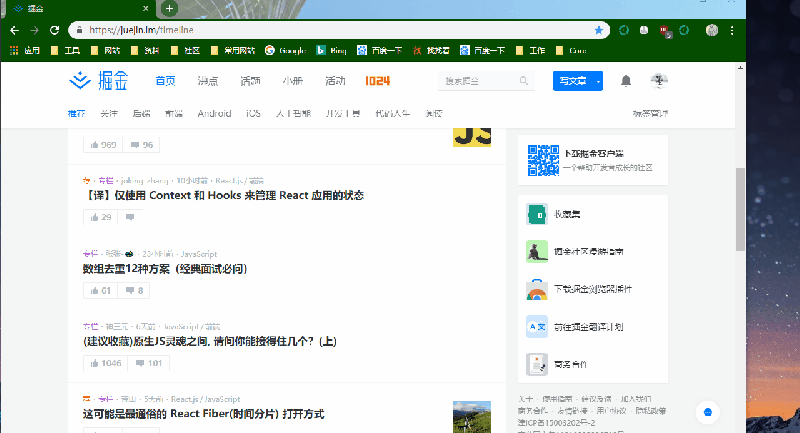
Task: Open the 常用网站 bookmarks folder
Action: (x=233, y=50)
